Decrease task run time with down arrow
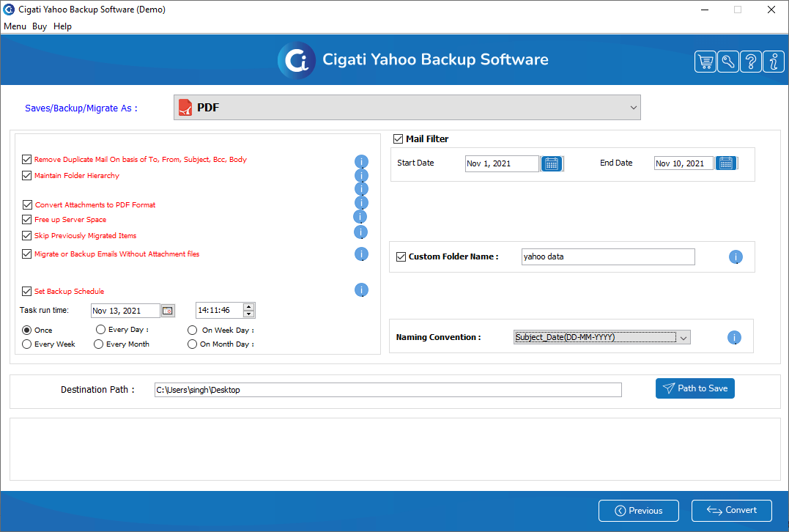The width and height of the screenshot is (789, 532). tap(248, 314)
